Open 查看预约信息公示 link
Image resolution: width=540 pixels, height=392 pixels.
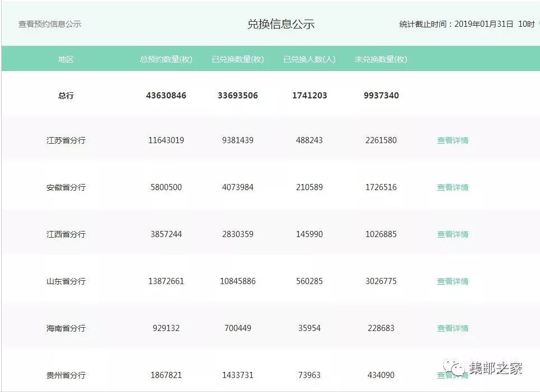pos(50,24)
